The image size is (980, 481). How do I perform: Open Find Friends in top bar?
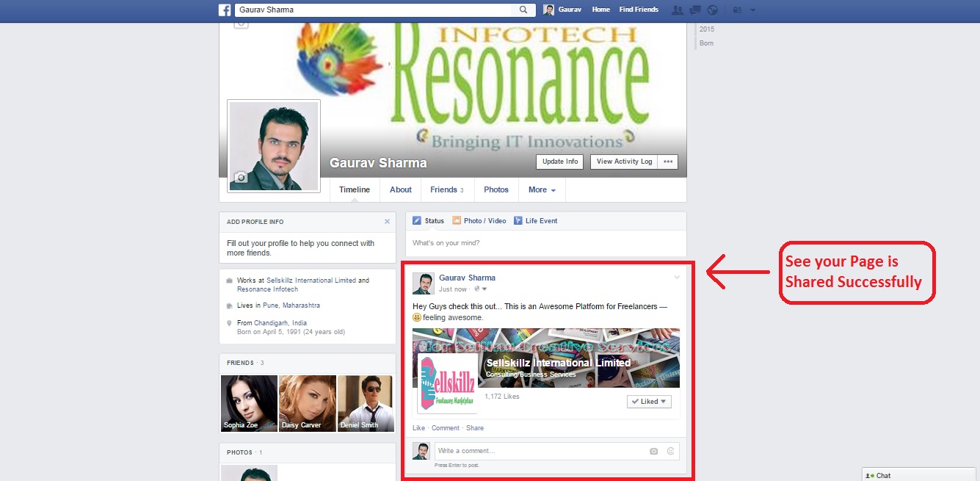[x=639, y=10]
